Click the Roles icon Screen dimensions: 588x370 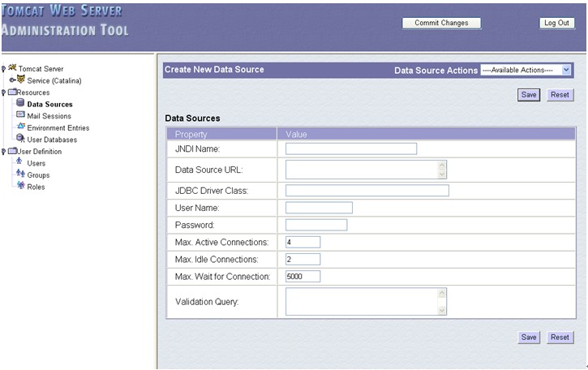21,185
